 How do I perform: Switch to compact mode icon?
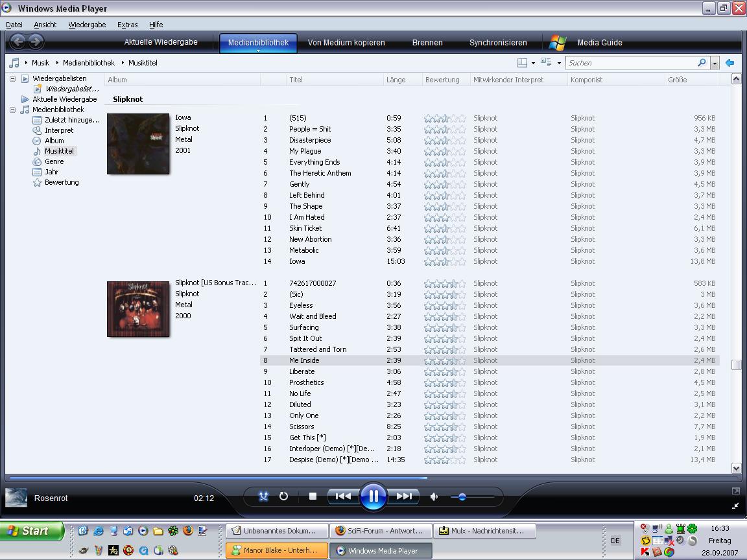tap(735, 506)
